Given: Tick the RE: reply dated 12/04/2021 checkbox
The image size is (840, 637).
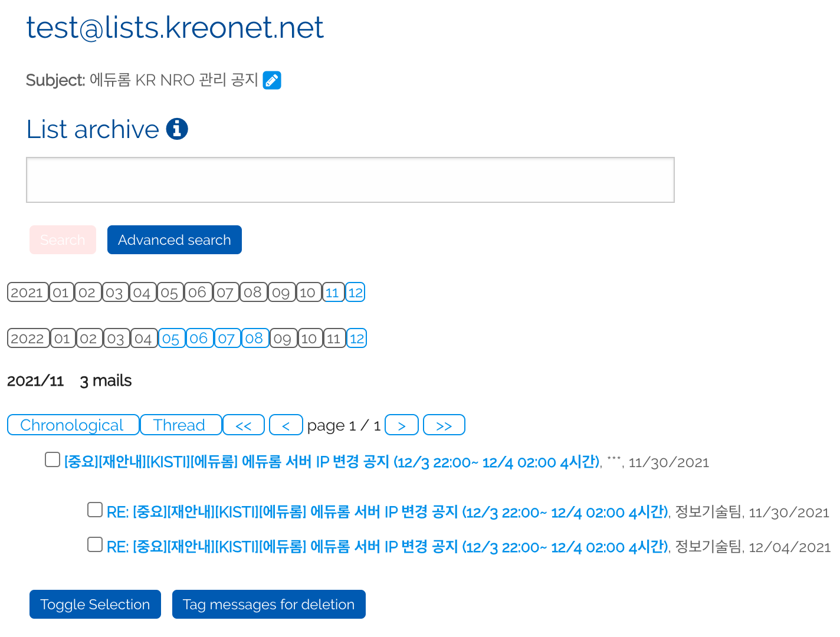Looking at the screenshot, I should click(95, 544).
